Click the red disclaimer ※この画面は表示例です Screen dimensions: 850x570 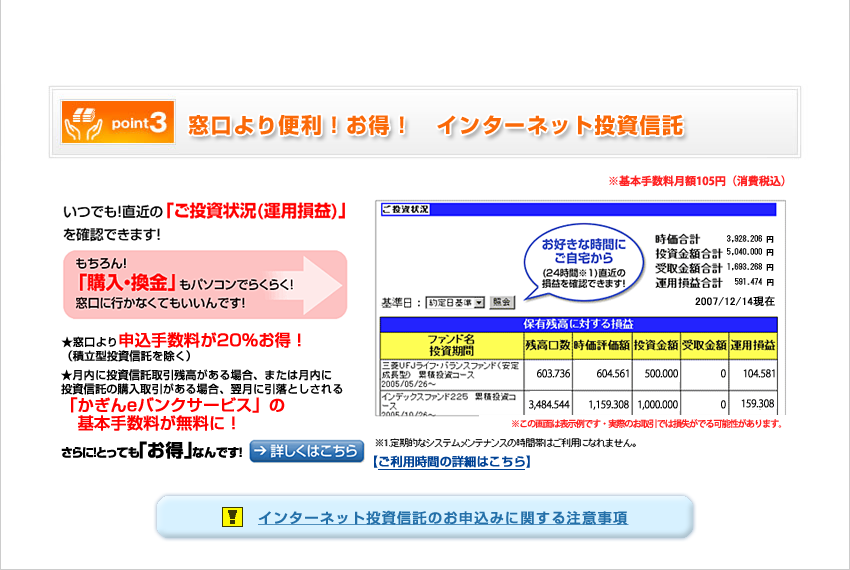(647, 424)
